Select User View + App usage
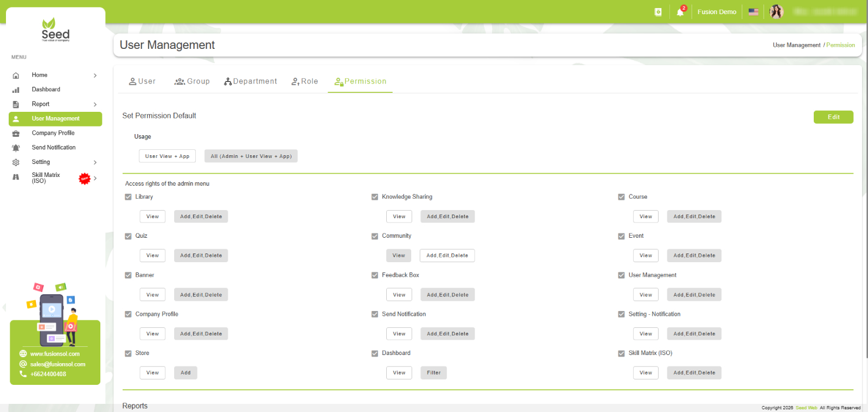The image size is (868, 412). 167,156
